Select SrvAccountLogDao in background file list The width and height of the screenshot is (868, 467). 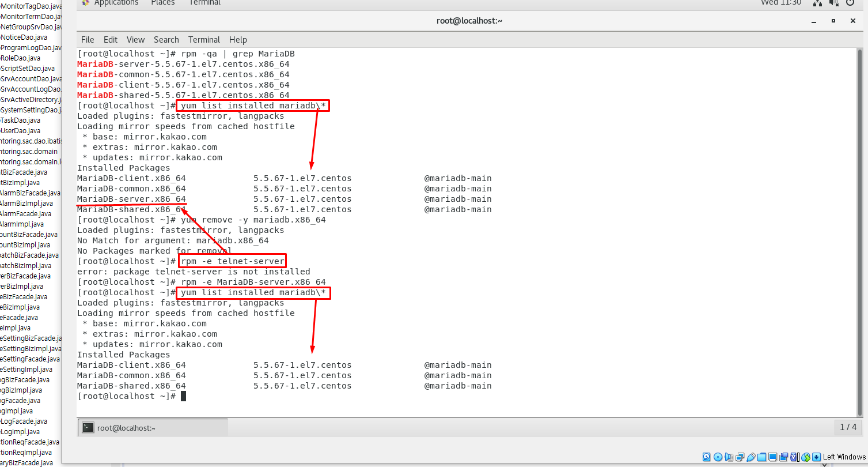click(31, 89)
